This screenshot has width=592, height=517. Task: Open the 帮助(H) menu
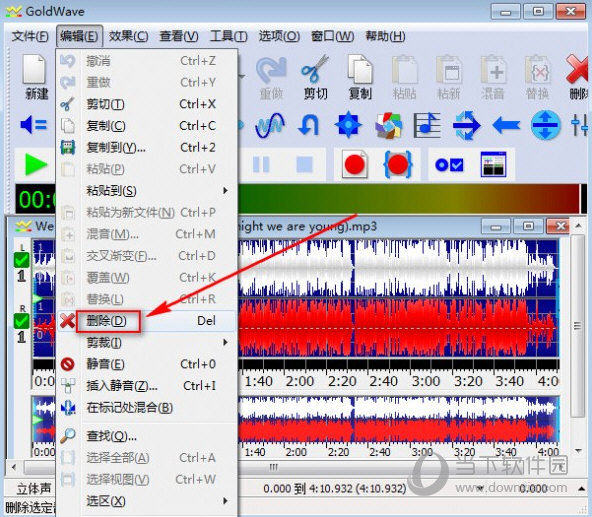385,36
